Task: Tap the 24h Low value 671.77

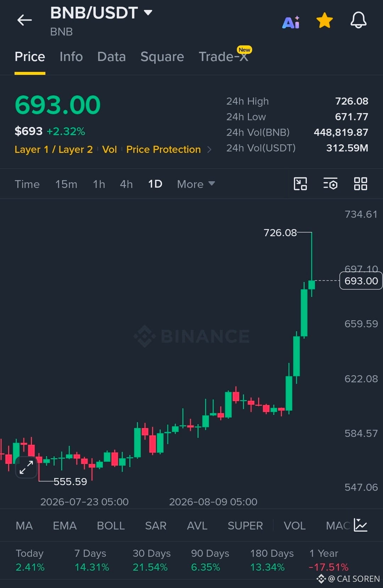Action: [351, 117]
